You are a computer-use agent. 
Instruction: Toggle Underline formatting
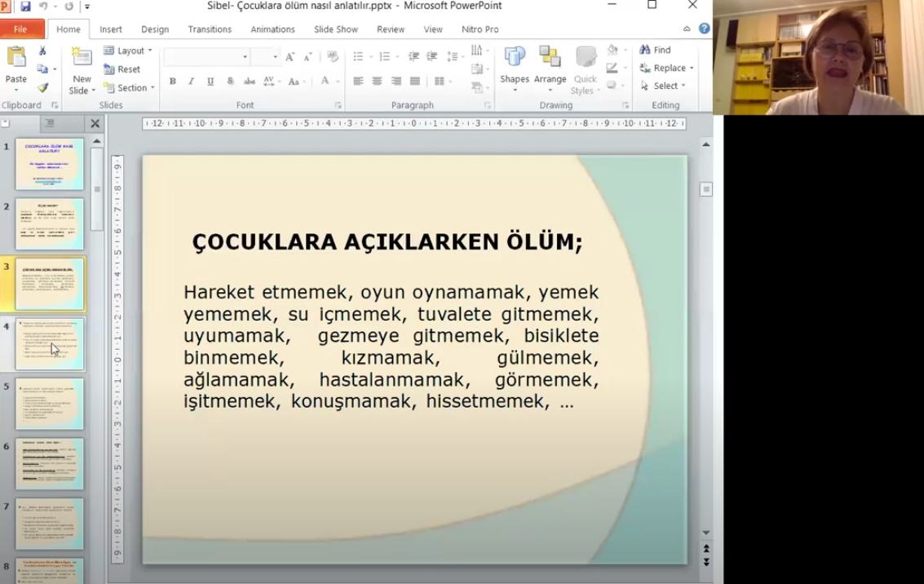[x=210, y=82]
